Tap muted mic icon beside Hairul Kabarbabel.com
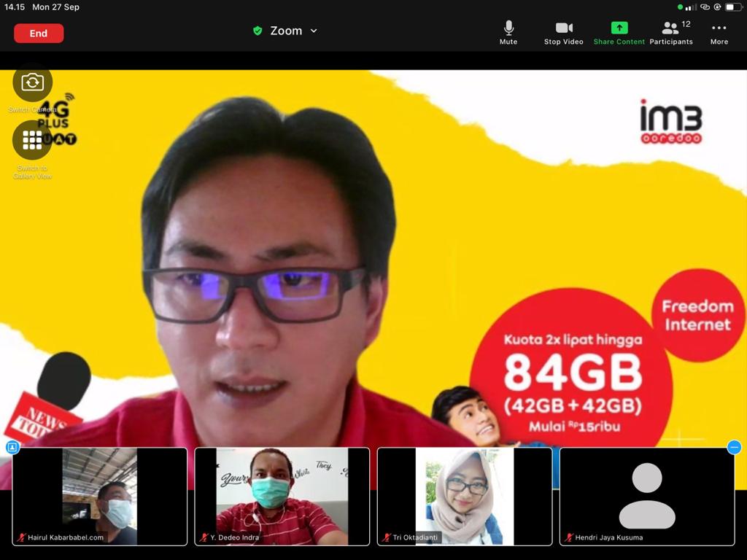 tap(21, 537)
